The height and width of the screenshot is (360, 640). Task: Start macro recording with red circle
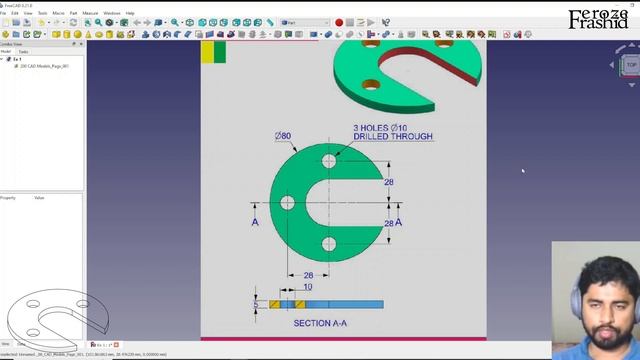click(339, 22)
